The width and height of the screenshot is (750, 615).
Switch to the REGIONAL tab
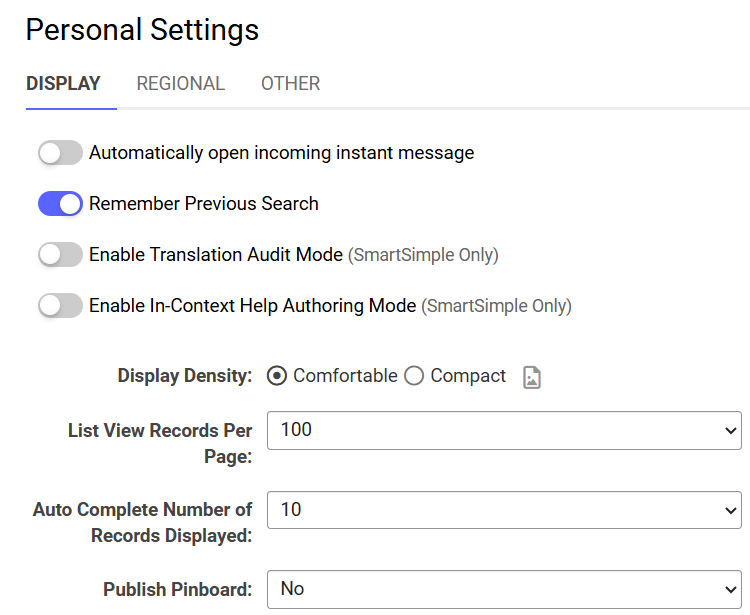[x=181, y=84]
